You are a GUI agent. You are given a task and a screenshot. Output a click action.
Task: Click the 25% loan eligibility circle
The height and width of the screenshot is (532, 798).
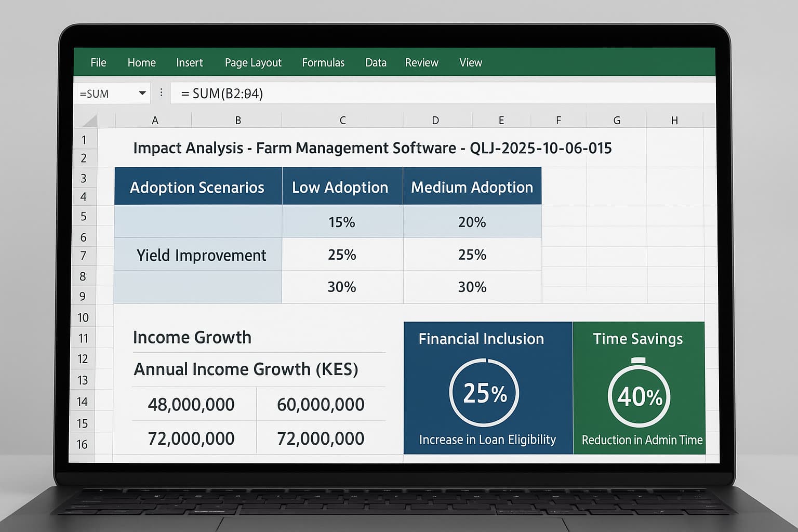[484, 393]
